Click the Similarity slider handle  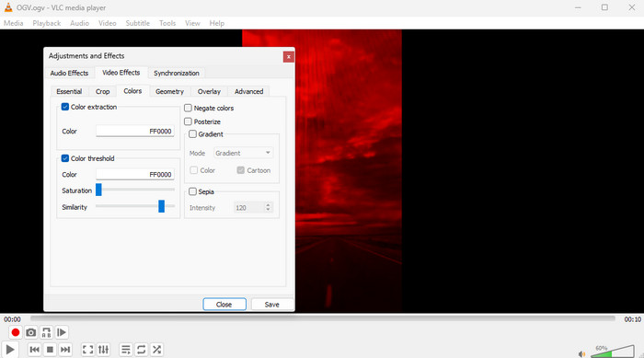161,206
